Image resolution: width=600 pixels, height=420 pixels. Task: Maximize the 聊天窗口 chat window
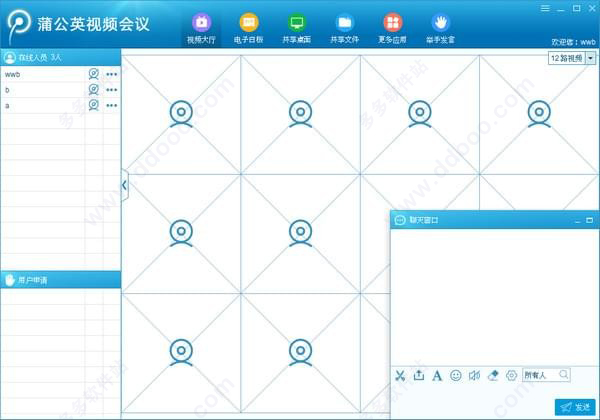[590, 220]
